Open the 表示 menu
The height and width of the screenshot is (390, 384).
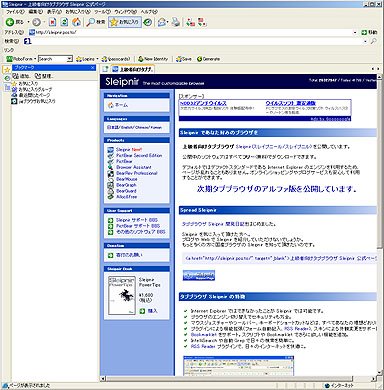tap(54, 12)
